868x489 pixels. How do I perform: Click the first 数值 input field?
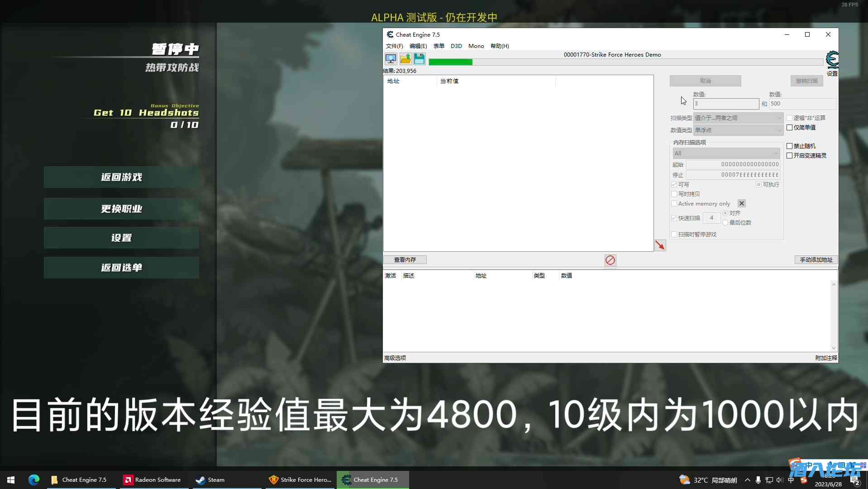pyautogui.click(x=725, y=104)
